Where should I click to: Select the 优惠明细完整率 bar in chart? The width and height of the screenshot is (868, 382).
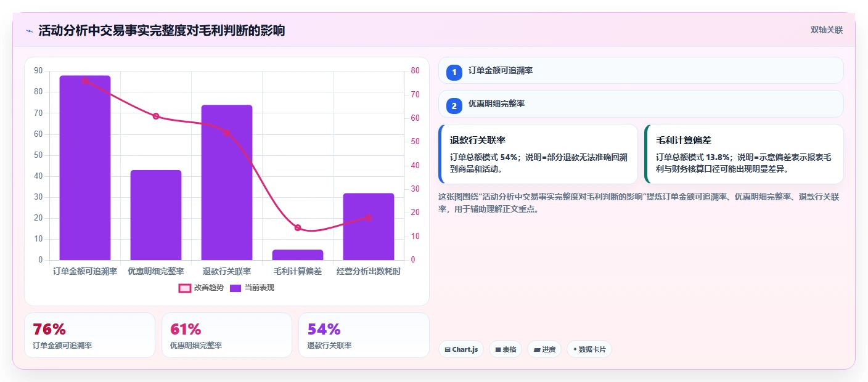point(156,215)
